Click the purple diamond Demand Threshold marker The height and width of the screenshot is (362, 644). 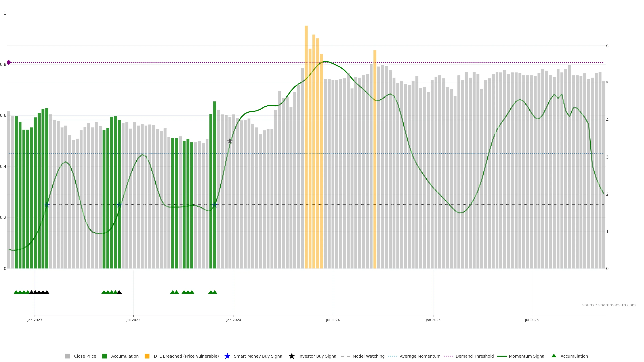pos(9,62)
